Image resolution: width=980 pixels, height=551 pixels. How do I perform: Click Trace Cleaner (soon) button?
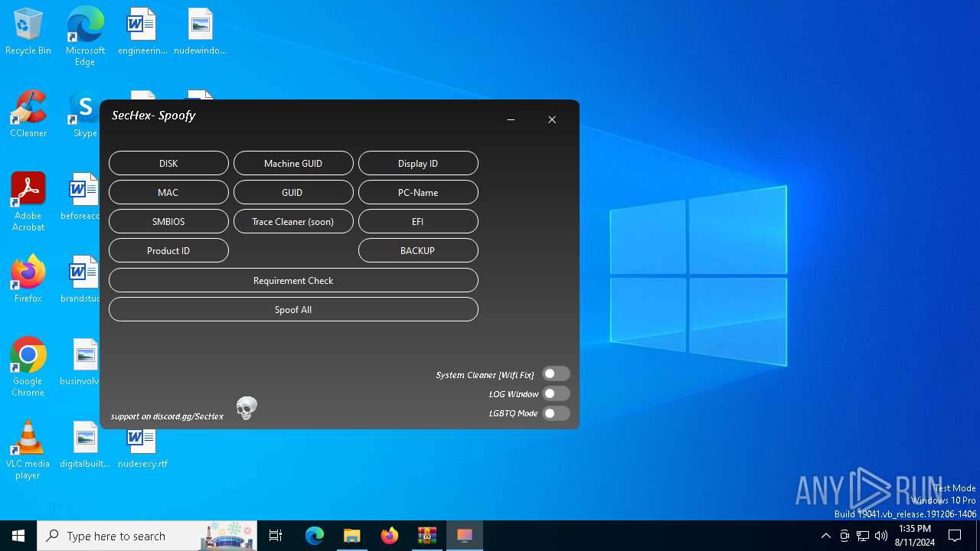[293, 221]
